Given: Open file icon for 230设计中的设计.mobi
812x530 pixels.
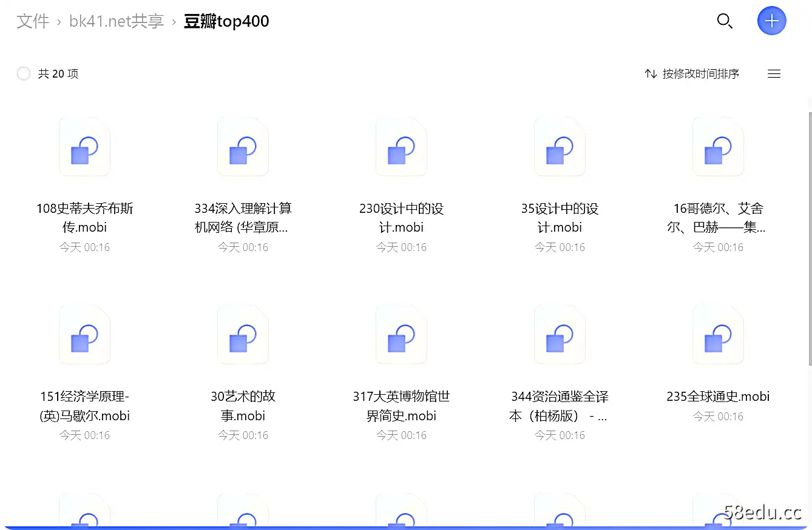Looking at the screenshot, I should 401,147.
